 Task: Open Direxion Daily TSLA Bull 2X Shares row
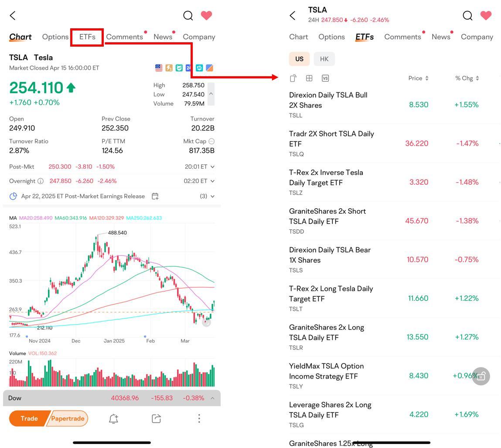click(394, 105)
